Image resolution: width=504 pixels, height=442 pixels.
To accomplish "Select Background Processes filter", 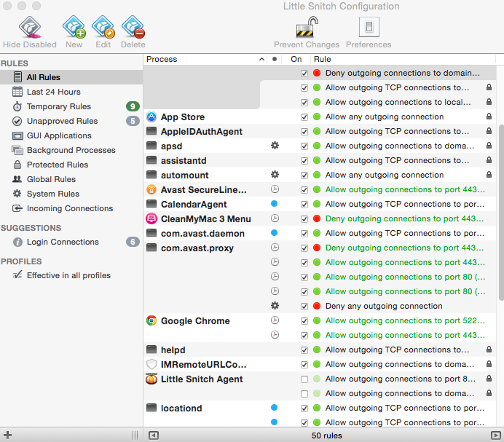I will point(71,150).
